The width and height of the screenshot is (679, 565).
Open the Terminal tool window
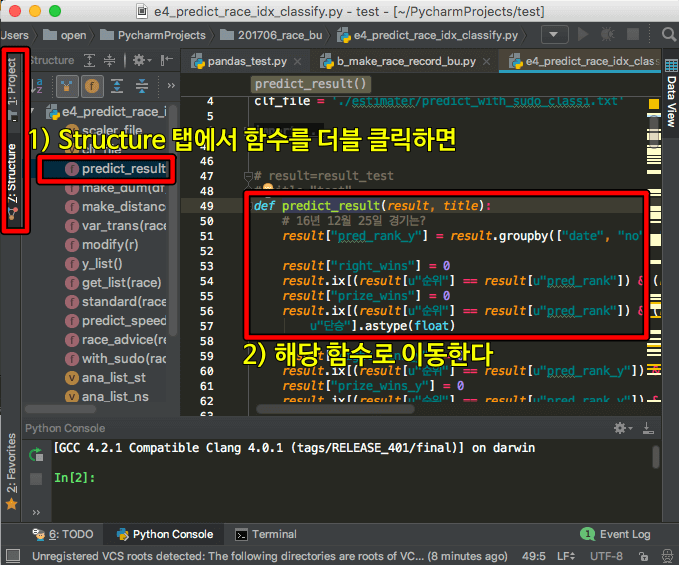tap(266, 534)
